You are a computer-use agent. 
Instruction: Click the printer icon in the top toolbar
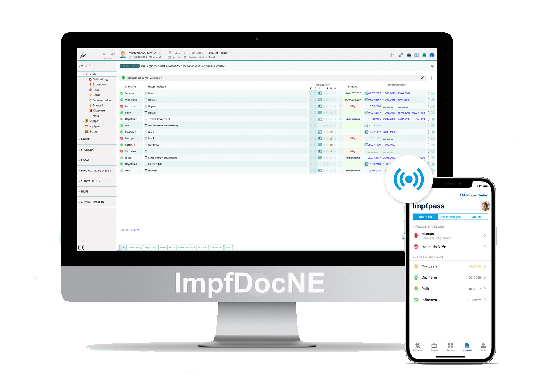pyautogui.click(x=409, y=55)
